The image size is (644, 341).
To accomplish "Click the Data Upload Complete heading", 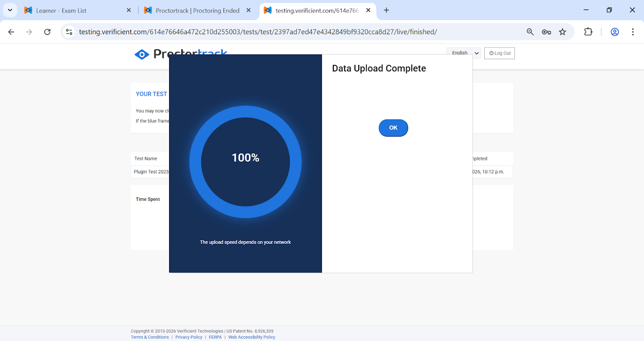I will (379, 69).
